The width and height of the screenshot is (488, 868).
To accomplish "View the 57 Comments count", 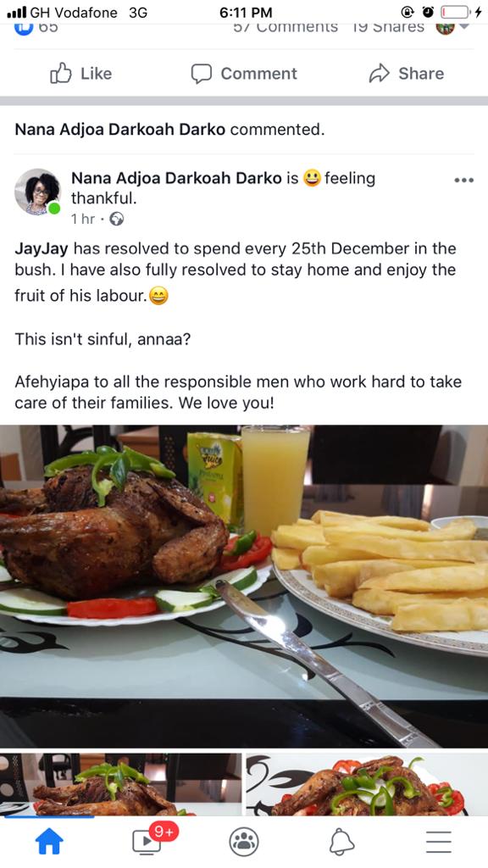I will click(286, 28).
